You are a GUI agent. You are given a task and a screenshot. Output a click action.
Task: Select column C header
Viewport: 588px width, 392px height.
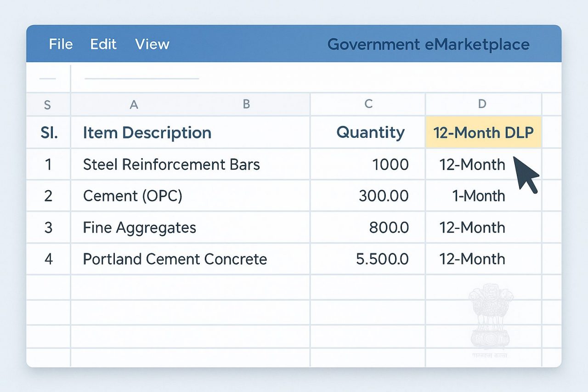coord(368,104)
